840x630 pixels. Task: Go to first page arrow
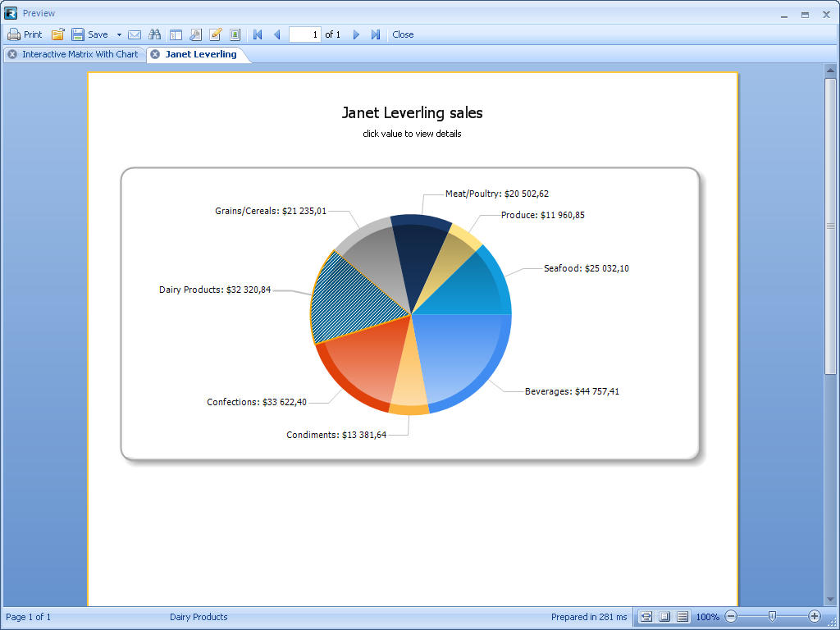[258, 34]
